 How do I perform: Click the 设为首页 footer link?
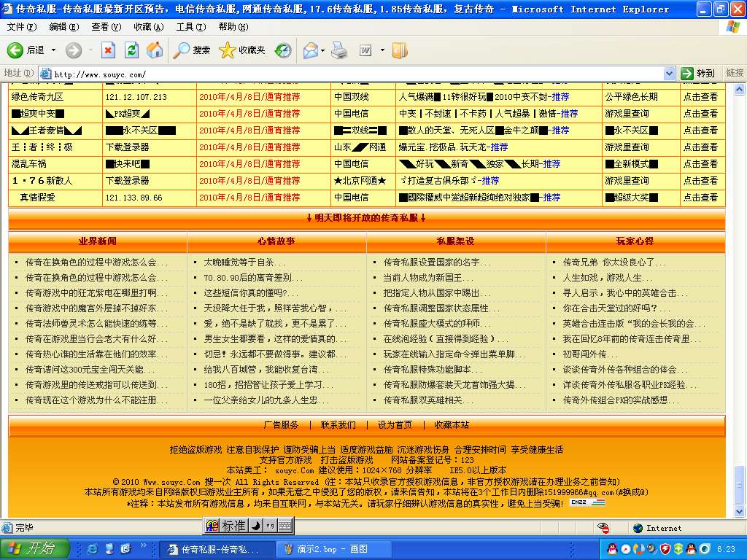pos(394,425)
